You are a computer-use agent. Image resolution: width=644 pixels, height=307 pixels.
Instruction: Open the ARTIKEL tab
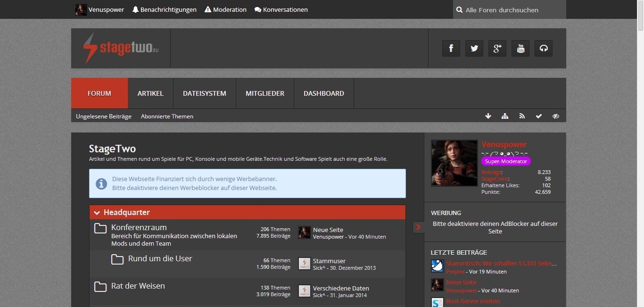click(150, 93)
